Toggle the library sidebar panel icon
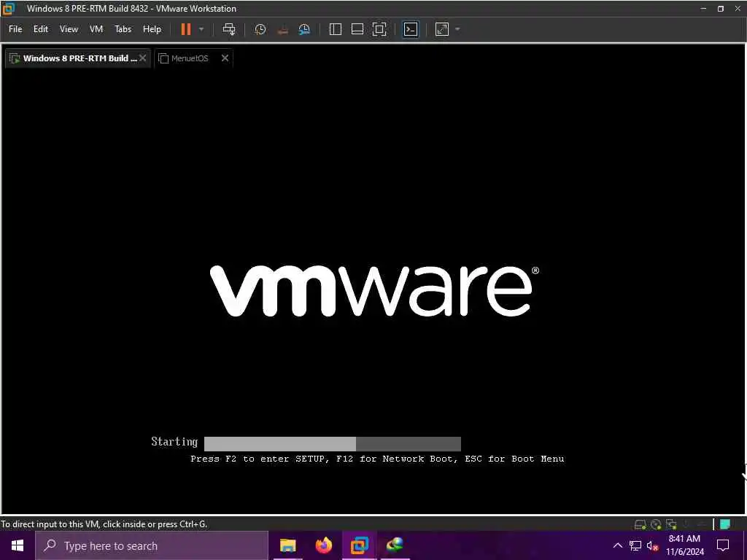 coord(336,29)
